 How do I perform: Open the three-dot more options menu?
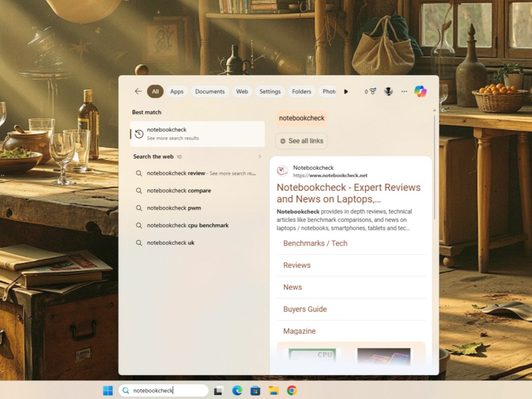(x=404, y=91)
